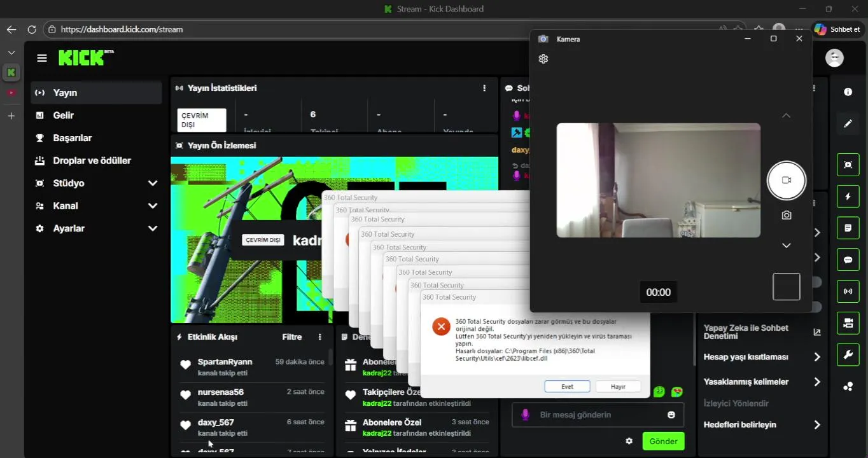Click the chat bubble icon in rail
This screenshot has height=458, width=868.
click(x=848, y=260)
